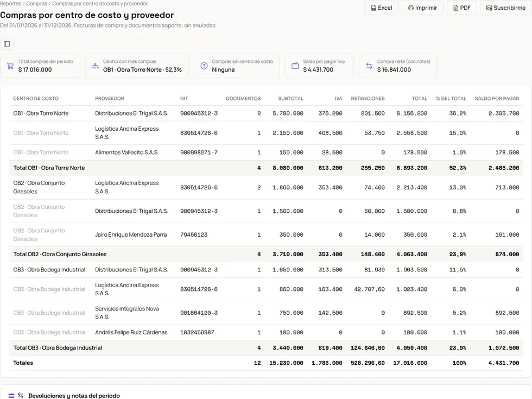This screenshot has width=532, height=399.
Task: Select the Total OB1 · Obra Torre Norte row label
Action: tap(49, 168)
